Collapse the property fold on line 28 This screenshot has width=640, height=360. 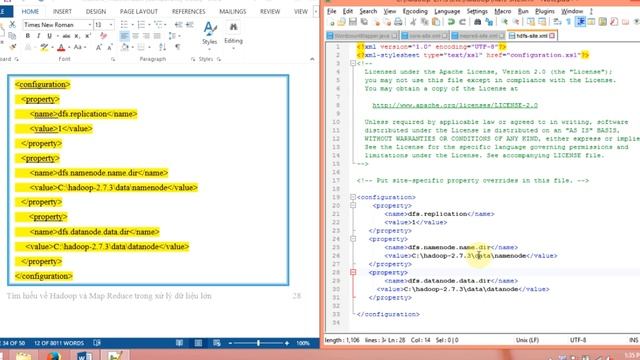click(x=353, y=272)
